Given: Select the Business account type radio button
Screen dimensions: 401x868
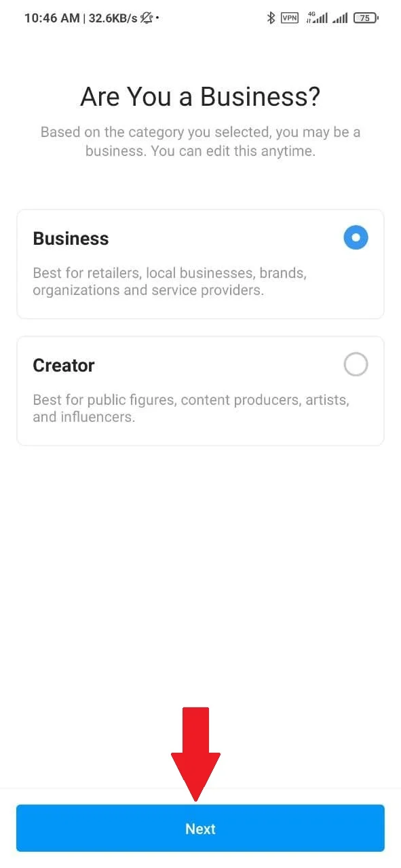Looking at the screenshot, I should coord(356,237).
